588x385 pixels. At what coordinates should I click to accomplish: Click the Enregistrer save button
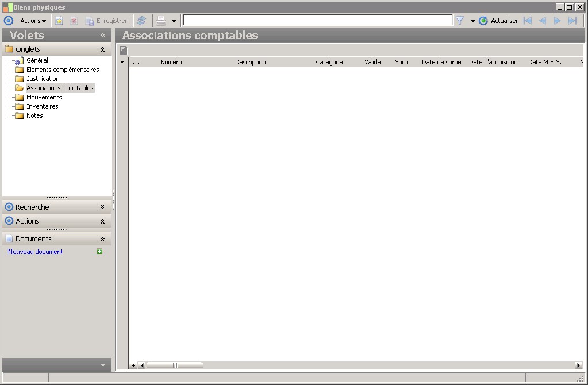tap(106, 21)
